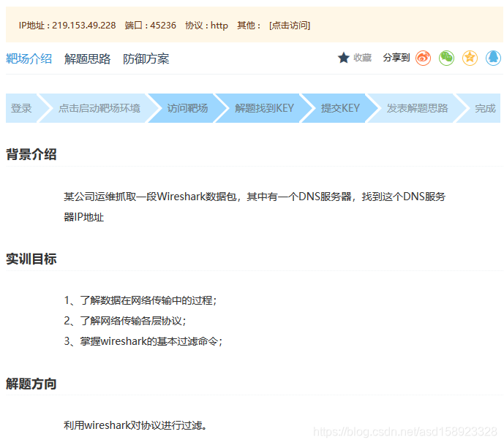Select the 登录 step

click(21, 108)
